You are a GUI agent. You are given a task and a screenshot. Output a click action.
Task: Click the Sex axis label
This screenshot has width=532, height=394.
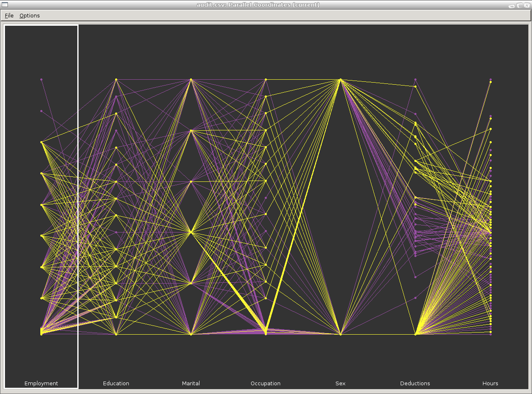pyautogui.click(x=340, y=384)
